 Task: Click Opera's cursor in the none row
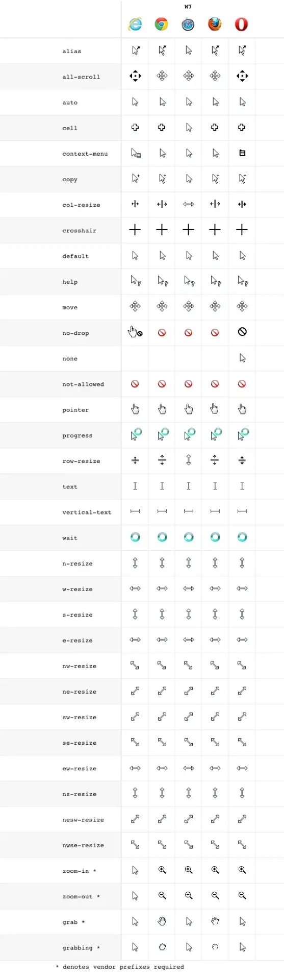(x=243, y=358)
